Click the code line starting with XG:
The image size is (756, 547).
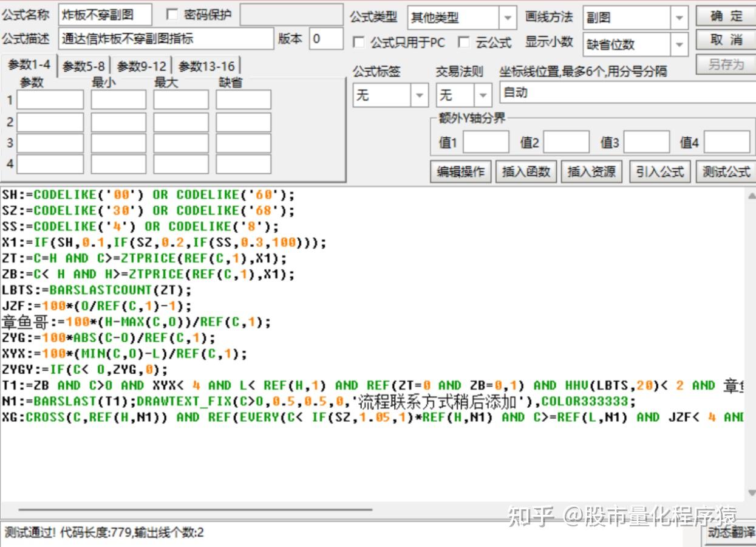click(372, 417)
